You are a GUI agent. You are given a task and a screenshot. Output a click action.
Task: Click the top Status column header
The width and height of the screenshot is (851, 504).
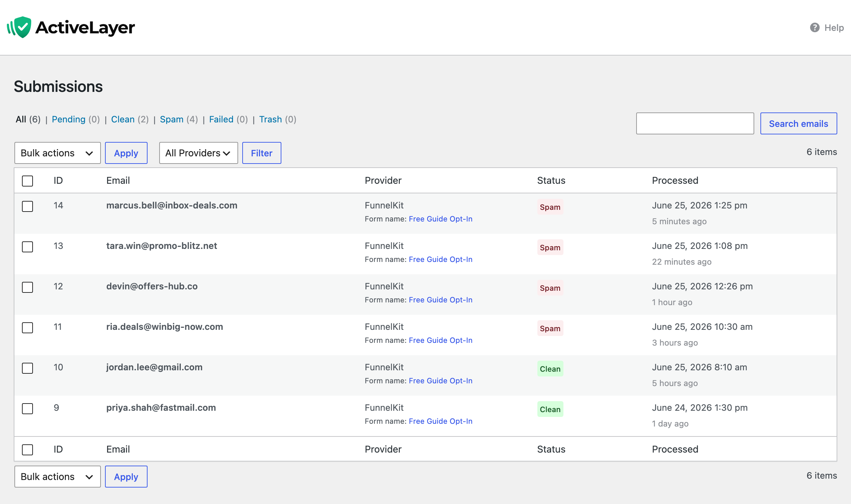pyautogui.click(x=551, y=180)
